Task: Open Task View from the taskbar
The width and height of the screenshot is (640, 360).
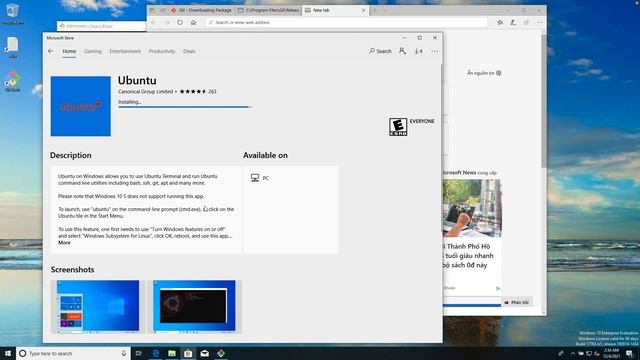Action: coord(139,353)
